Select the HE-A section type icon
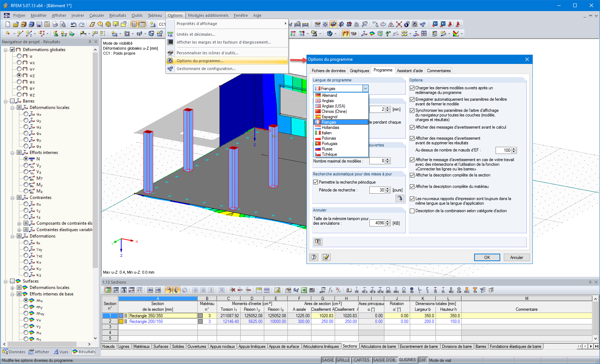This screenshot has height=364, width=600. pos(364,290)
